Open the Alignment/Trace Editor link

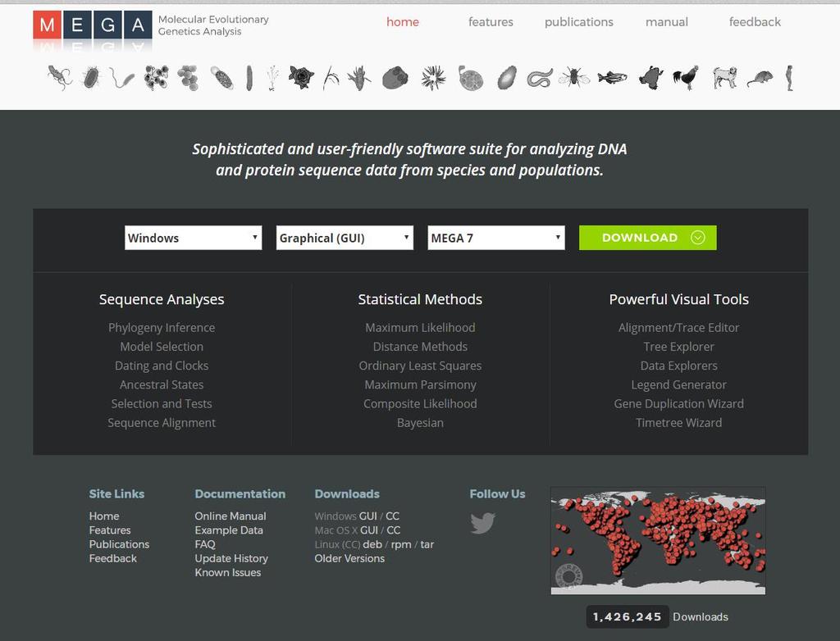click(x=678, y=328)
